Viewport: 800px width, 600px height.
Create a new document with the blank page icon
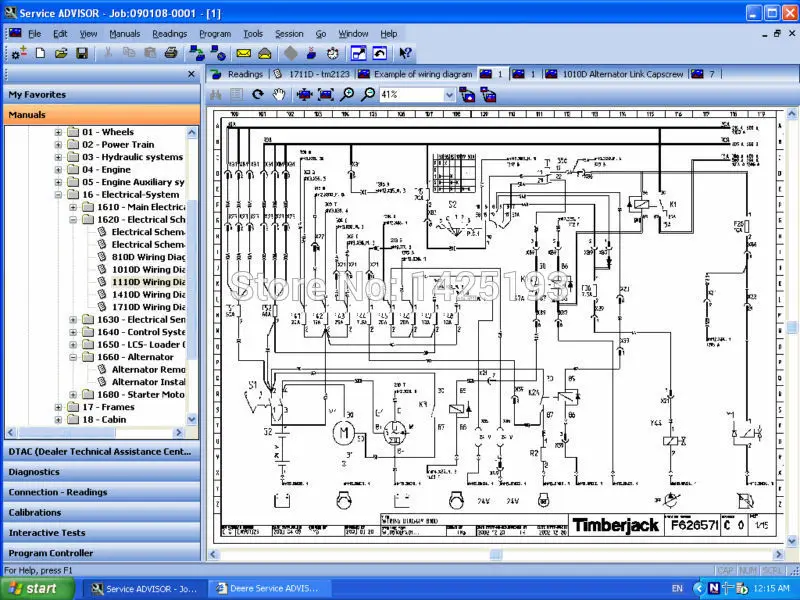(40, 53)
